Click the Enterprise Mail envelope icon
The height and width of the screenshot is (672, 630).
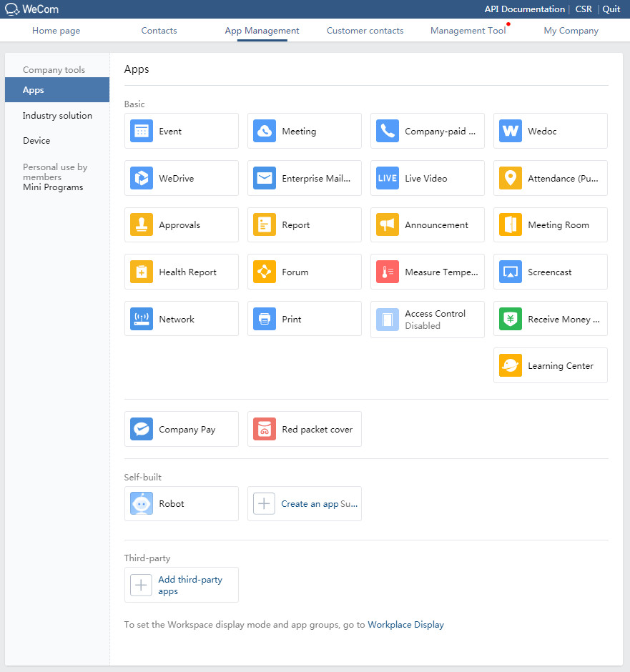coord(265,178)
